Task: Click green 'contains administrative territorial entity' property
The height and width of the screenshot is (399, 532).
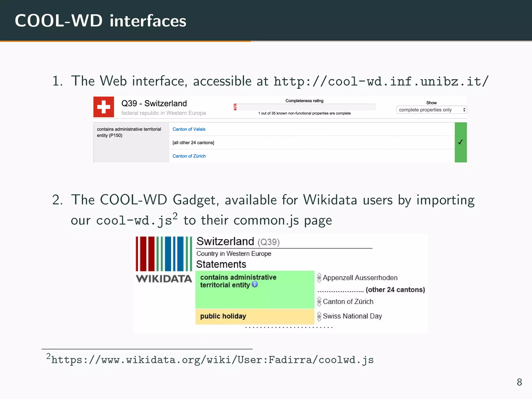Action: click(255, 290)
